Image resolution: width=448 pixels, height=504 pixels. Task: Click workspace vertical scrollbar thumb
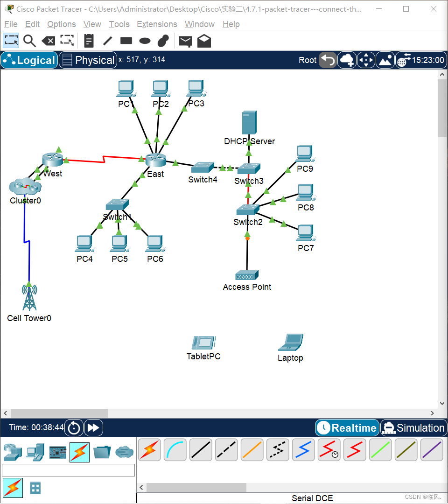[x=442, y=108]
